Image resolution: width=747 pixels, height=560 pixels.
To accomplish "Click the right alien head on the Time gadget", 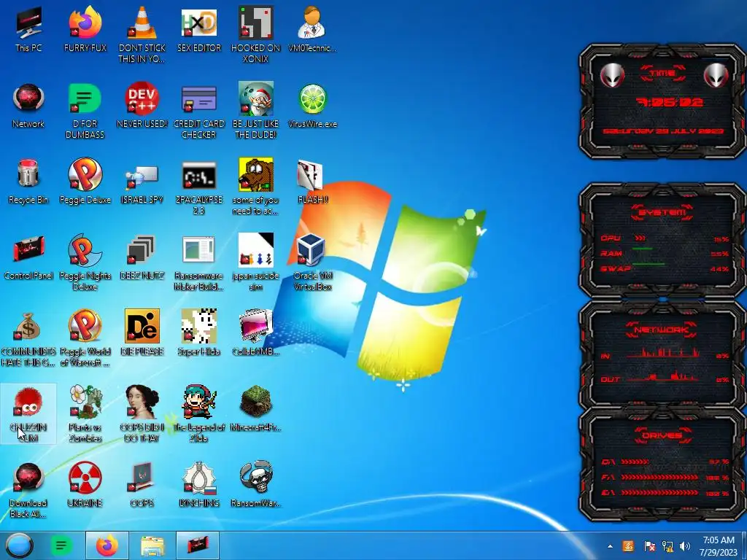I will [716, 75].
